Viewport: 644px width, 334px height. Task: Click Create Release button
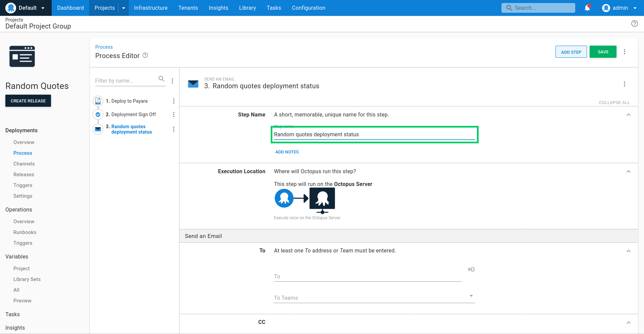28,101
